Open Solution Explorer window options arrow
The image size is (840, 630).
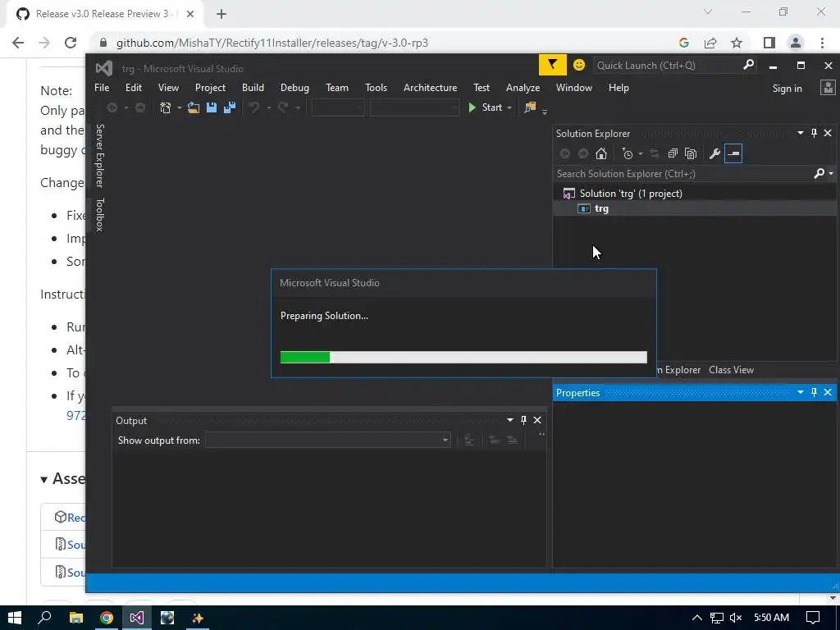click(801, 133)
